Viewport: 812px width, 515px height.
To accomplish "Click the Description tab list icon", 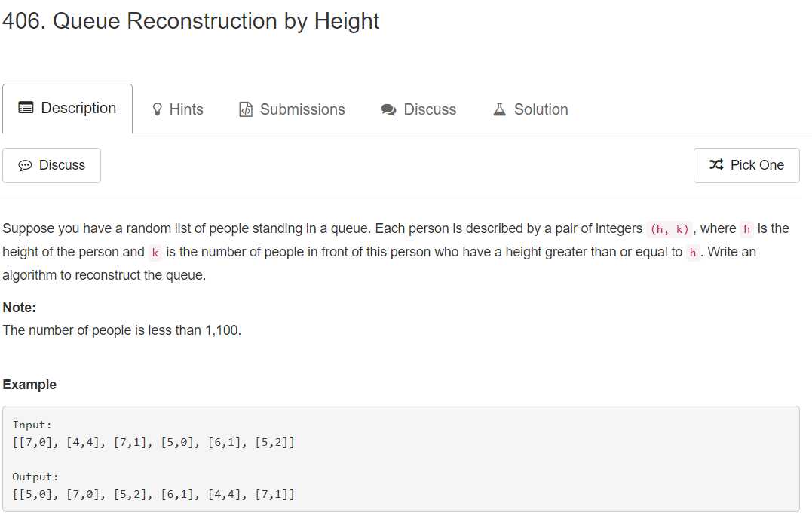I will (26, 108).
